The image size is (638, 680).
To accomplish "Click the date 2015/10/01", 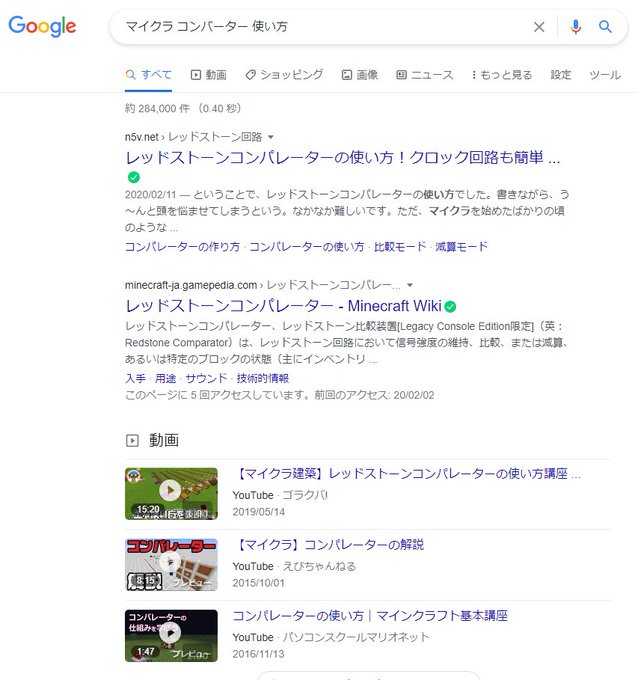I will coord(258,583).
